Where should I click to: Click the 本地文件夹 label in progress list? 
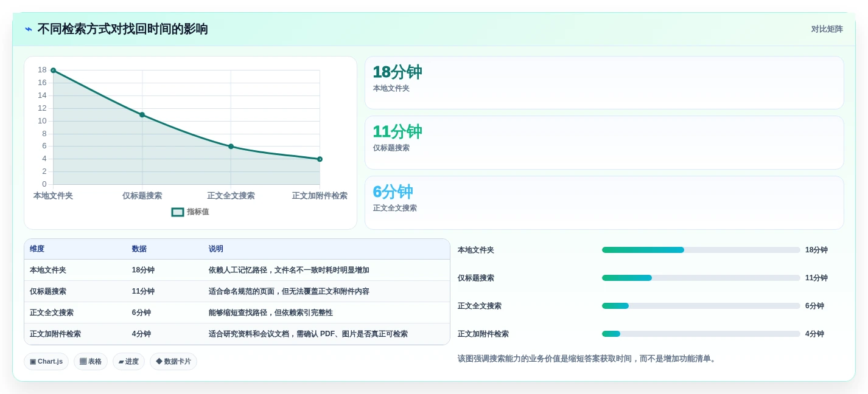(476, 250)
